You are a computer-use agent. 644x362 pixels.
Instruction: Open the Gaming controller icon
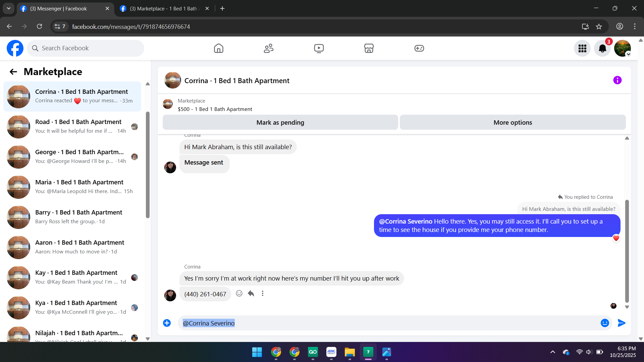click(x=419, y=48)
